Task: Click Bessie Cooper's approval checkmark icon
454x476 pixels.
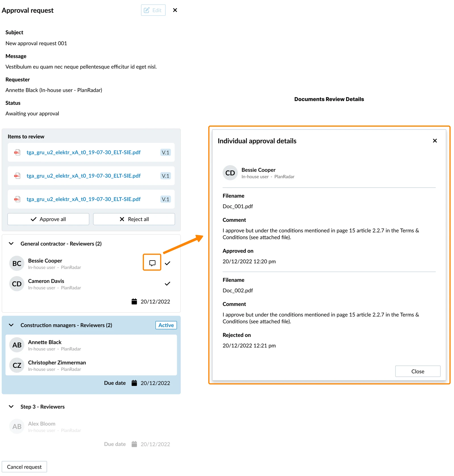Action: pos(167,263)
